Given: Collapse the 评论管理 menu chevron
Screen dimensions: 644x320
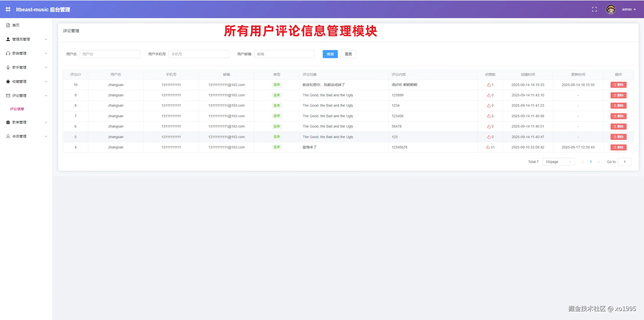Looking at the screenshot, I should tap(46, 96).
